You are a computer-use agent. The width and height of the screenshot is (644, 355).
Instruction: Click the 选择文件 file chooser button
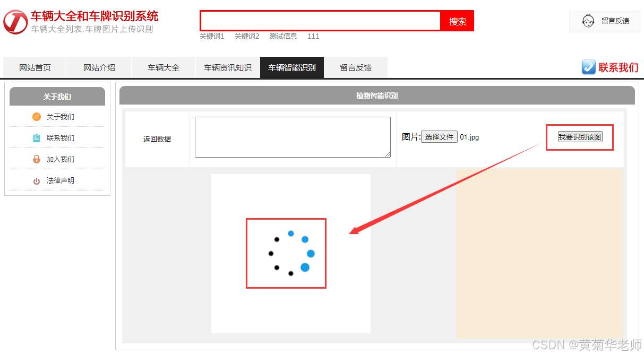point(439,137)
